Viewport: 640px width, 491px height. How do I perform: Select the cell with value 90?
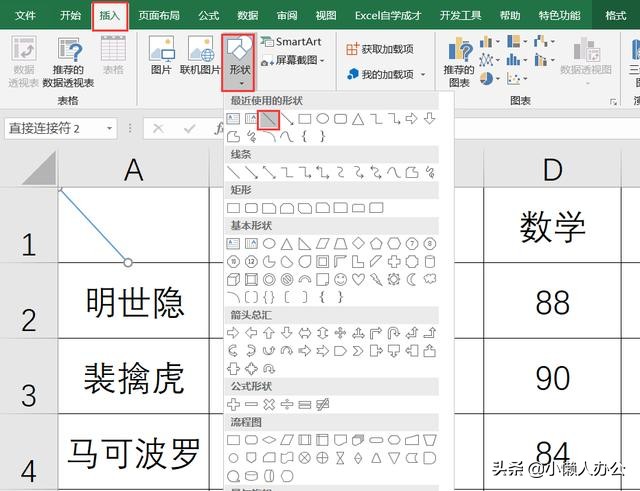[x=552, y=376]
